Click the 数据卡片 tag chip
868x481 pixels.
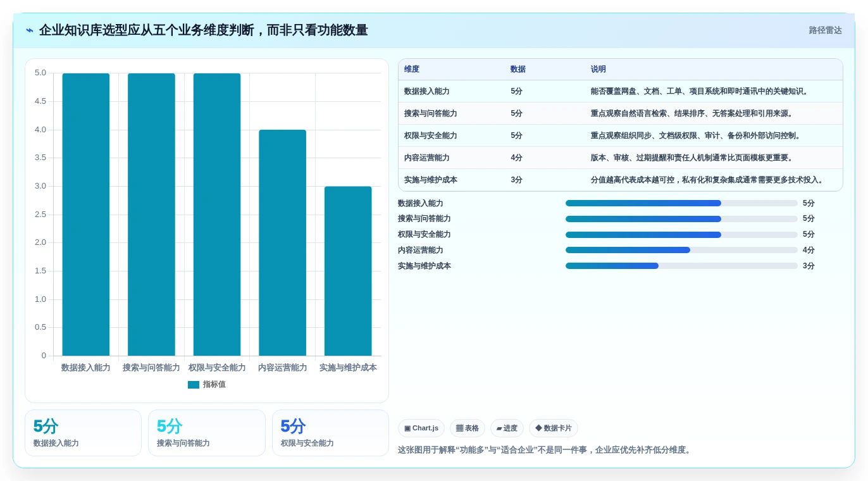pos(554,428)
